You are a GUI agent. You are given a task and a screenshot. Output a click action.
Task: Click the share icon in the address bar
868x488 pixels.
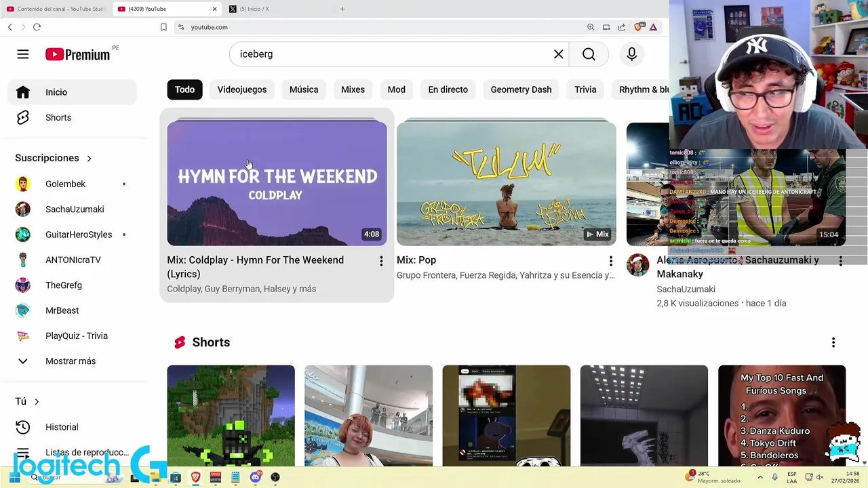tap(621, 27)
